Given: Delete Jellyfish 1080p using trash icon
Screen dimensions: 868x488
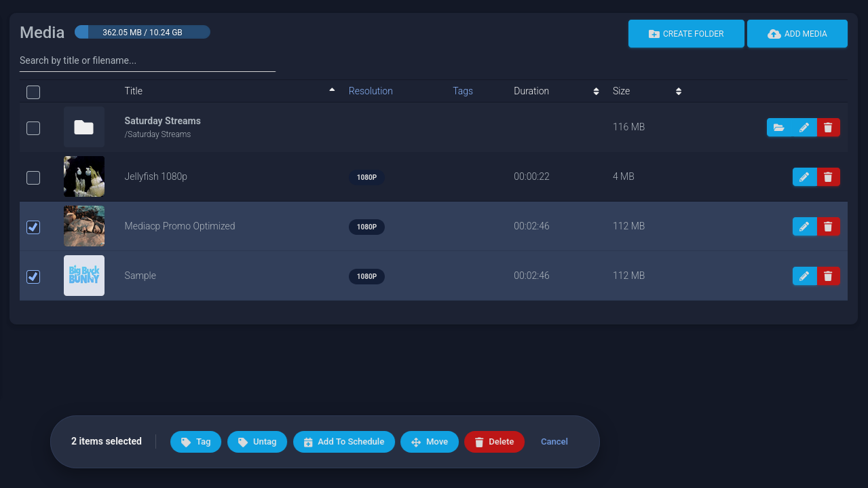Looking at the screenshot, I should pos(828,177).
